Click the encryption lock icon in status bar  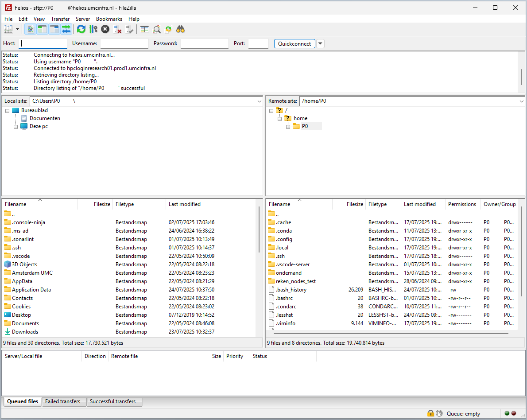pos(430,413)
